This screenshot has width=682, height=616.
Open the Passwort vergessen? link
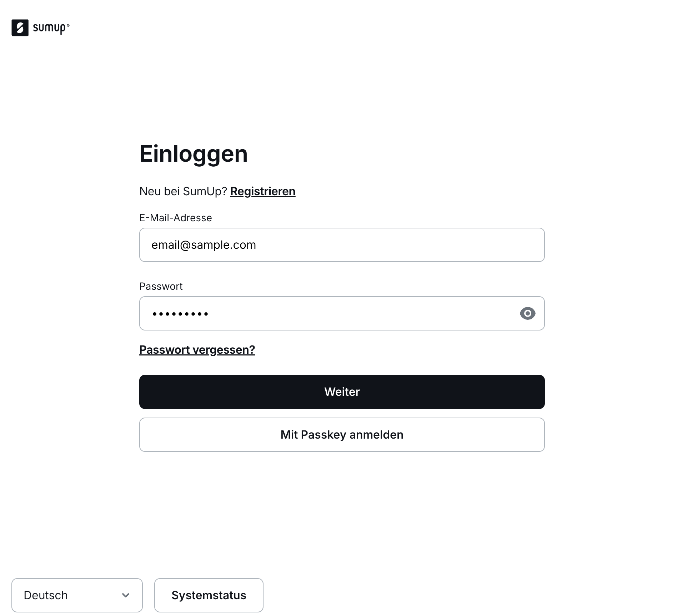click(197, 350)
